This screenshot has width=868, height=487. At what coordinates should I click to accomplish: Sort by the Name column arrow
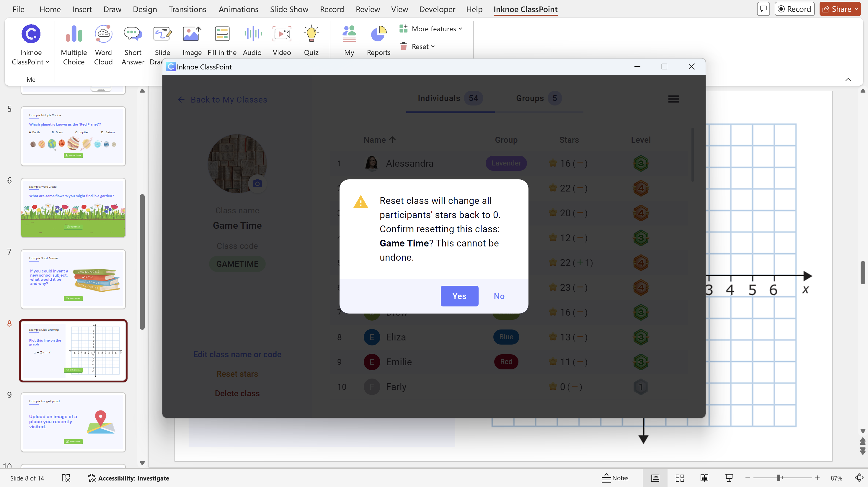(392, 139)
